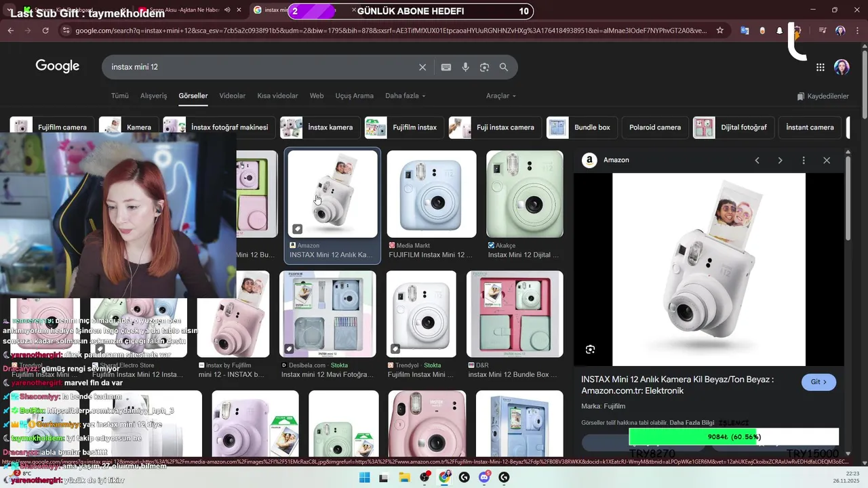Image resolution: width=868 pixels, height=488 pixels.
Task: Open the D&R bundle box thumbnail
Action: click(x=515, y=314)
